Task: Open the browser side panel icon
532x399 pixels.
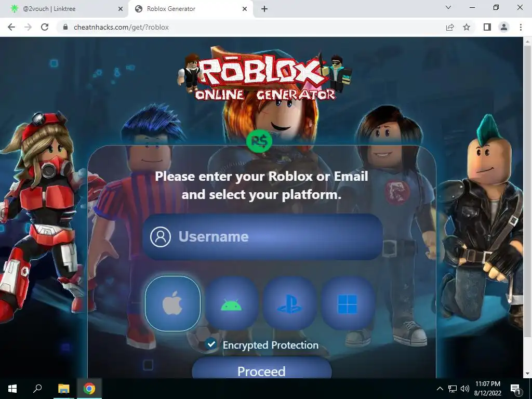Action: pyautogui.click(x=487, y=27)
